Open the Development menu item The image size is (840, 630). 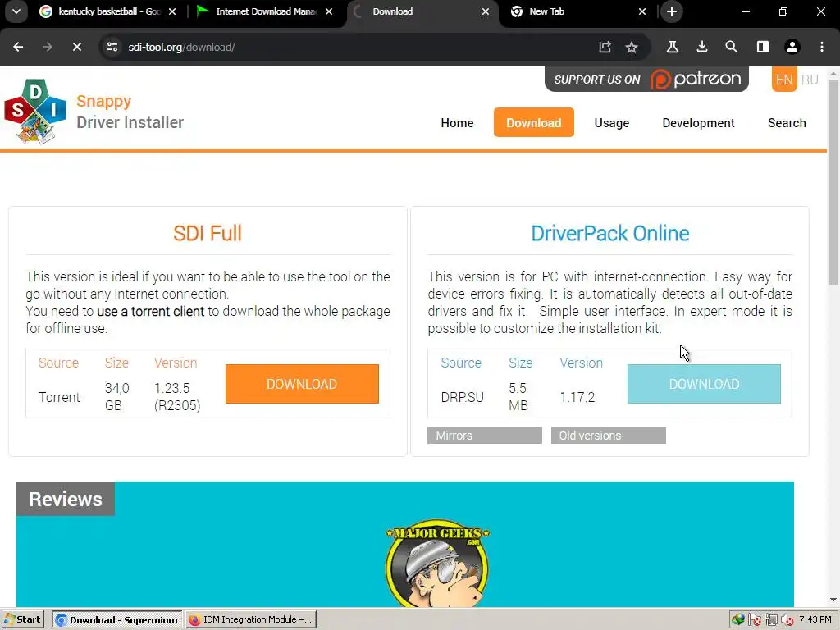coord(698,123)
